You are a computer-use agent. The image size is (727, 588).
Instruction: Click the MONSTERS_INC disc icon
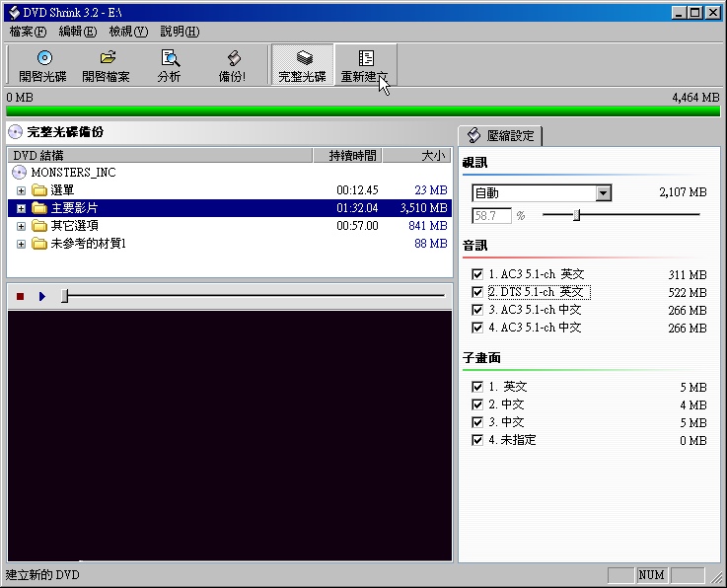click(19, 173)
